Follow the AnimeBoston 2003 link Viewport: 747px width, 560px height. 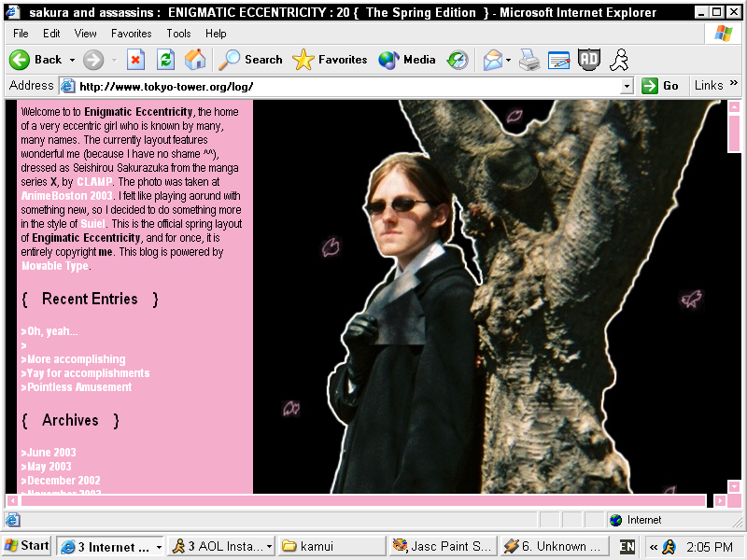(67, 196)
